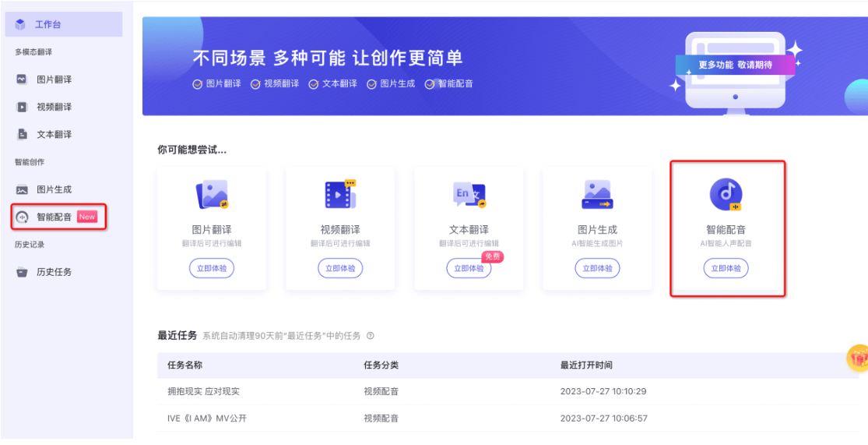
Task: Click the 任务名称 column header
Action: (185, 366)
